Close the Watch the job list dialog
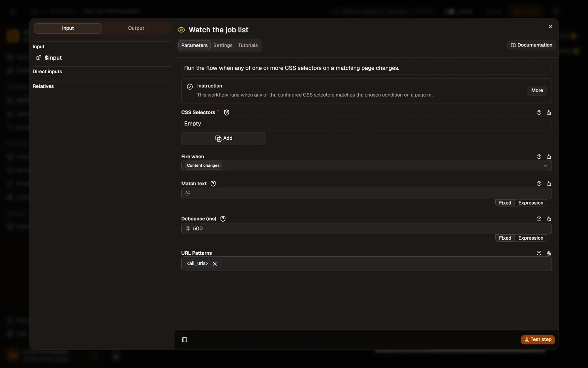588x368 pixels. pyautogui.click(x=550, y=27)
